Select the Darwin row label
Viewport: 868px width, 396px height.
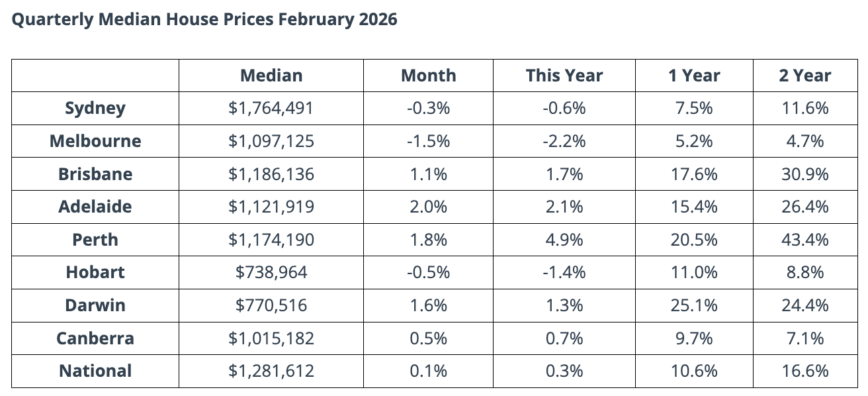[x=95, y=305]
